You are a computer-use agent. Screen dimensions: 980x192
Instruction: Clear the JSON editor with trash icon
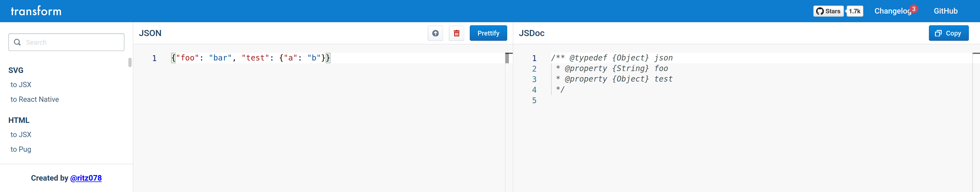pos(456,33)
